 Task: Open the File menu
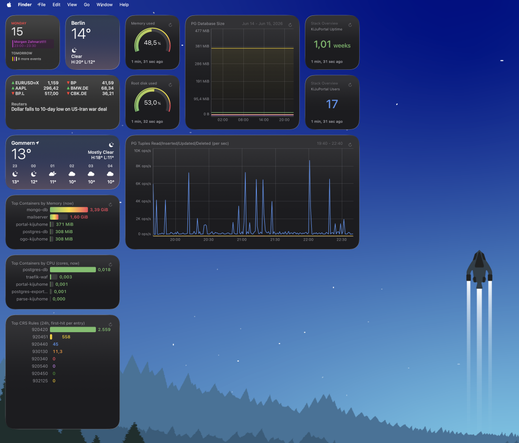pos(42,5)
